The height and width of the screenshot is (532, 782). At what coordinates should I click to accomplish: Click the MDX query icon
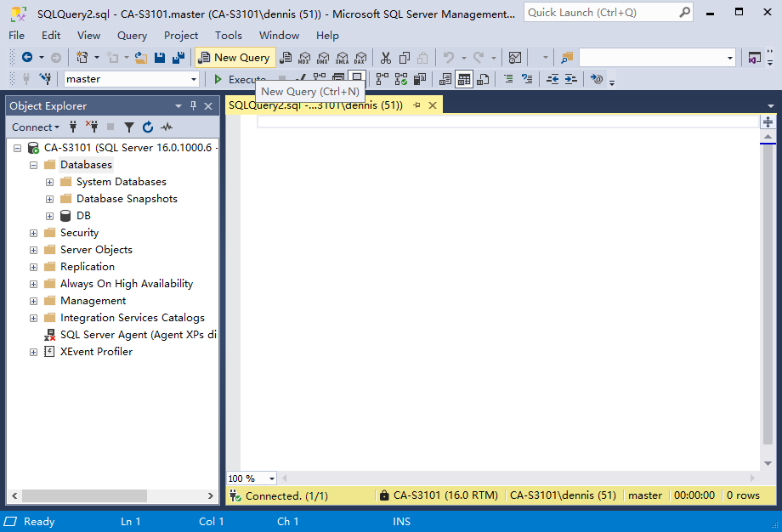click(x=304, y=58)
